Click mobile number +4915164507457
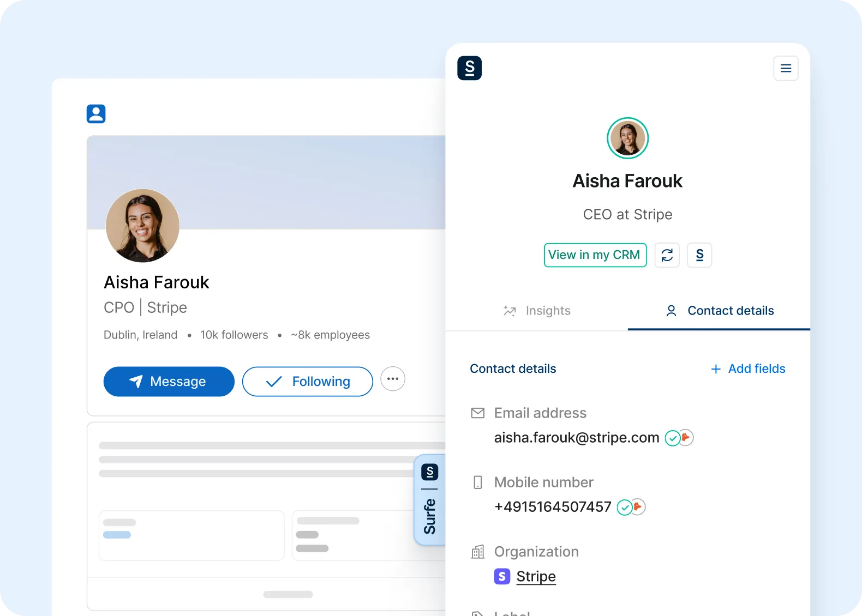The image size is (862, 616). [x=553, y=507]
